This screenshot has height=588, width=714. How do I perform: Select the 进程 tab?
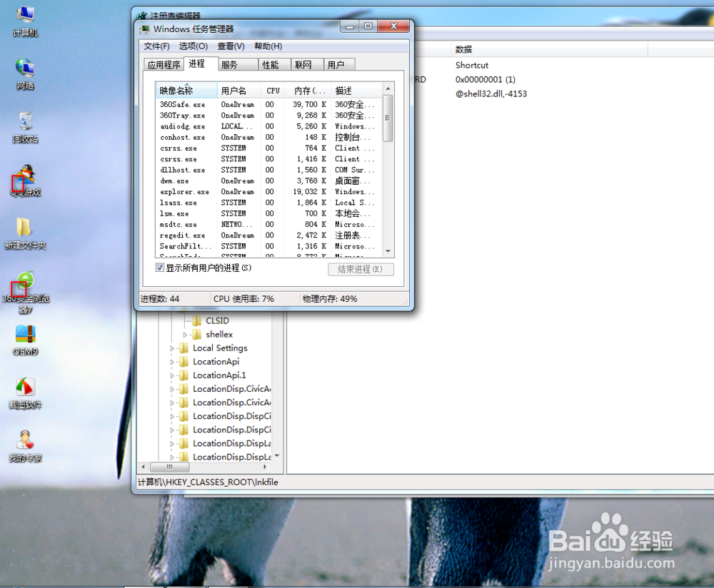[x=201, y=64]
